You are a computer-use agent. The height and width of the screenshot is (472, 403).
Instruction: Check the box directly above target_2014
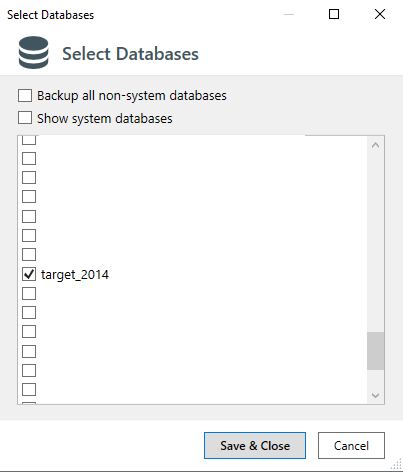pos(29,255)
